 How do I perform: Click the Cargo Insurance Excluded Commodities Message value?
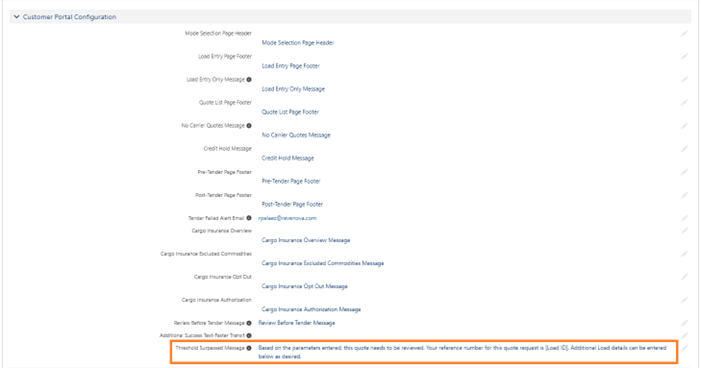[323, 263]
